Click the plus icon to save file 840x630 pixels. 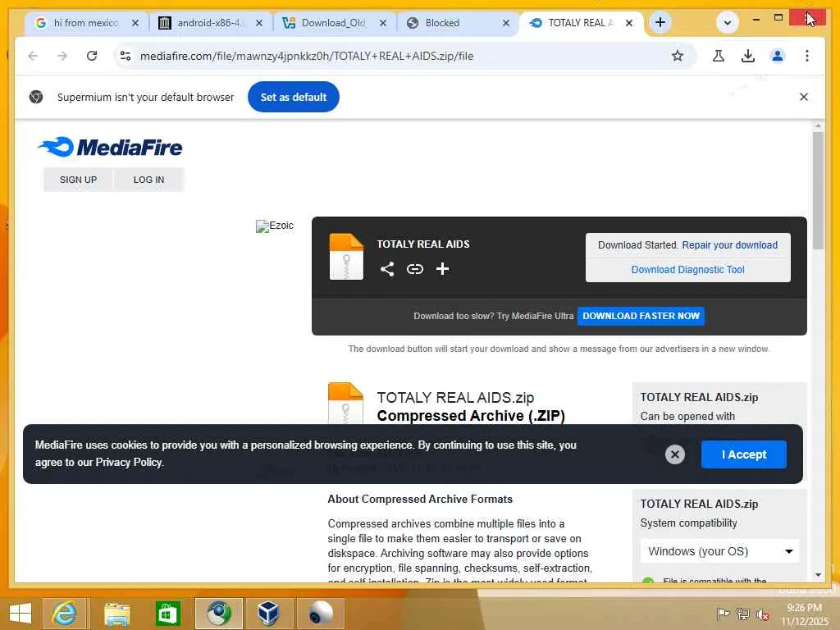(442, 269)
